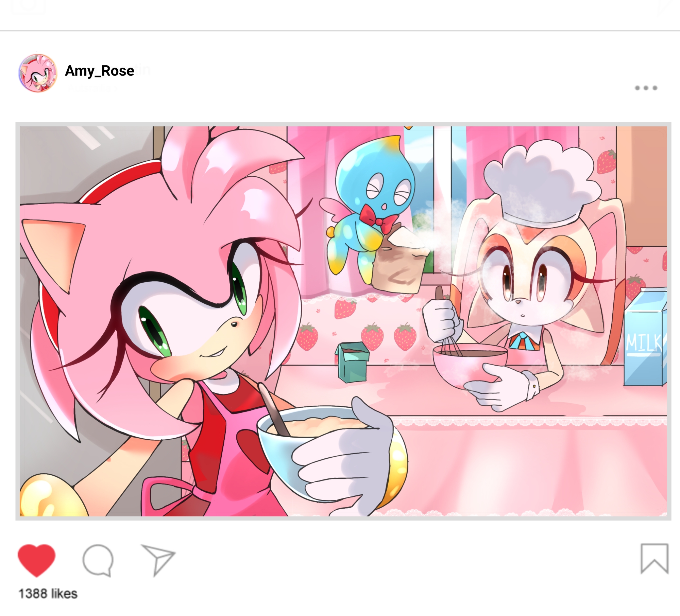
Task: Open Amy_Rose's profile picture
Action: (38, 73)
